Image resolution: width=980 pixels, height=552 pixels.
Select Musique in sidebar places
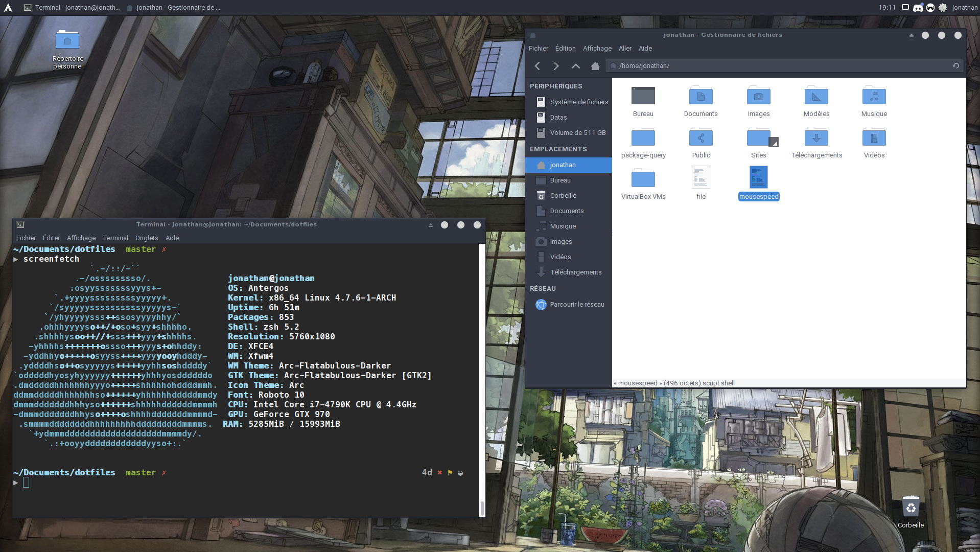coord(569,226)
